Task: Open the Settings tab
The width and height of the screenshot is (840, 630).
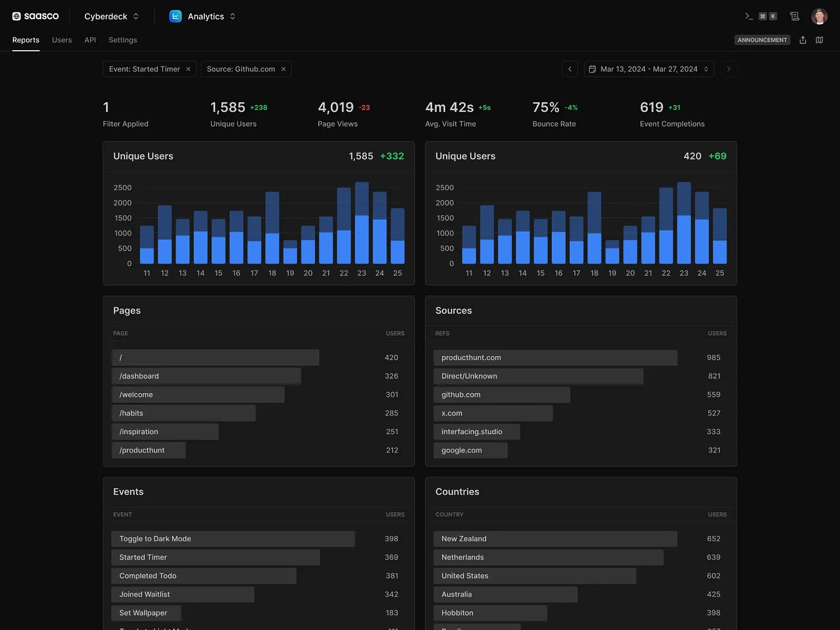Action: 123,40
